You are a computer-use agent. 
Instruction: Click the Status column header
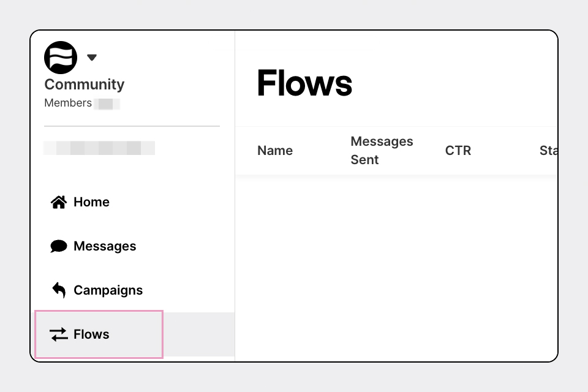tap(549, 150)
